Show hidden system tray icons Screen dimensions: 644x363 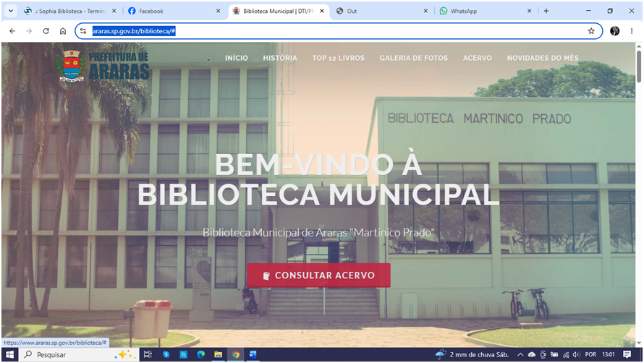[520, 354]
